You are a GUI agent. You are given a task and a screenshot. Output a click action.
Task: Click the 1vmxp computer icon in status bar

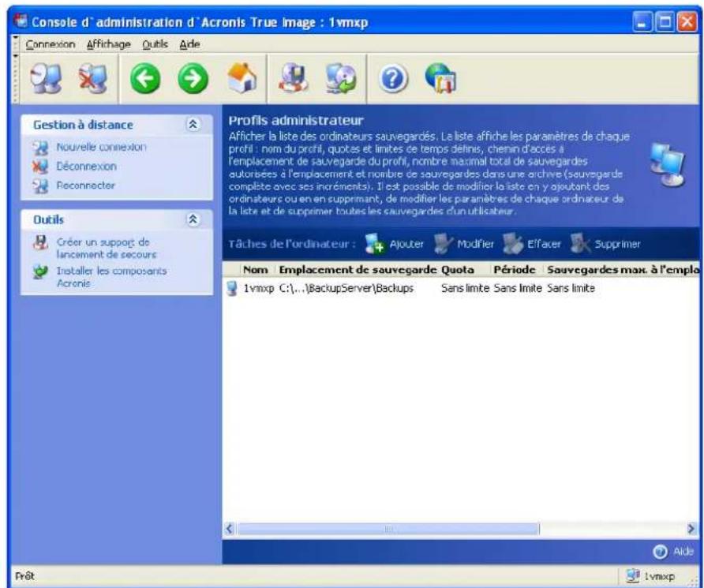click(x=633, y=576)
